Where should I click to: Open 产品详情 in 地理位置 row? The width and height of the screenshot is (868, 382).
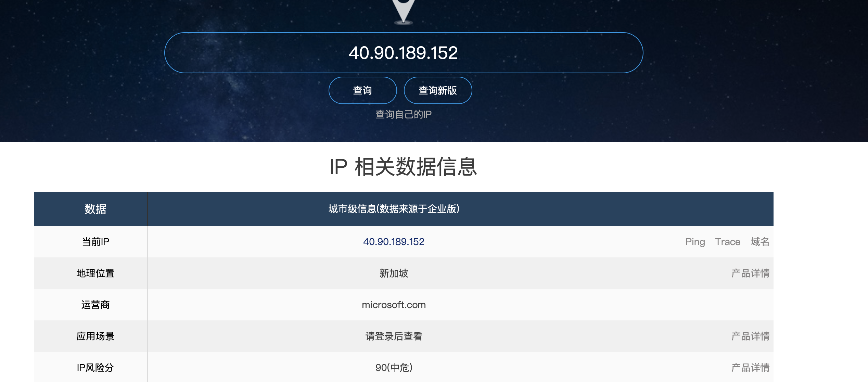pos(750,273)
